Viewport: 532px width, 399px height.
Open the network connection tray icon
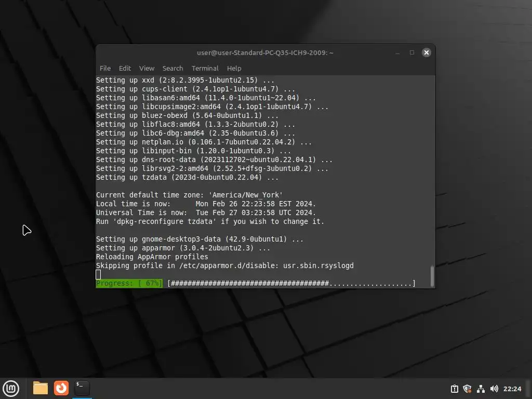click(x=481, y=389)
